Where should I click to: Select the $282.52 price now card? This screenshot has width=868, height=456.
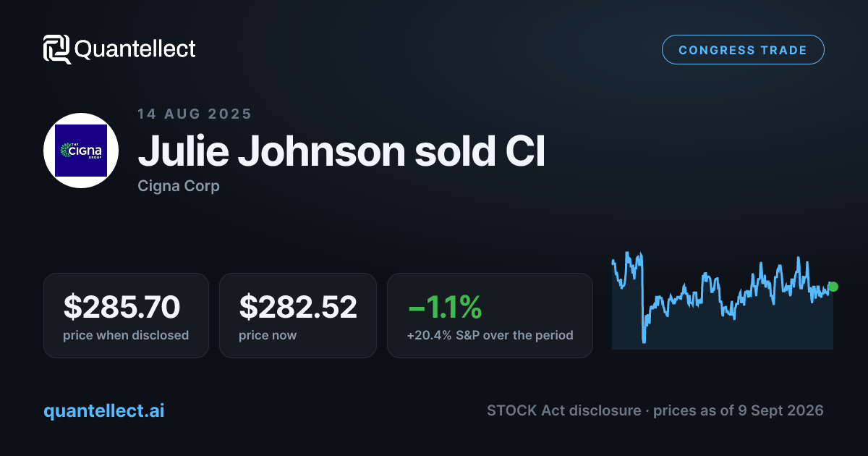298,316
